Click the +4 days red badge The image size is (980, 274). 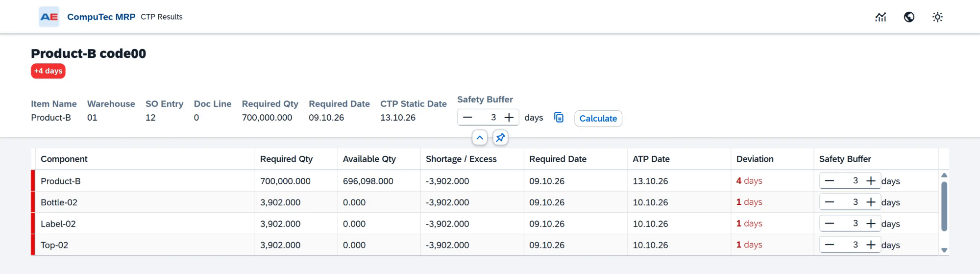coord(48,71)
